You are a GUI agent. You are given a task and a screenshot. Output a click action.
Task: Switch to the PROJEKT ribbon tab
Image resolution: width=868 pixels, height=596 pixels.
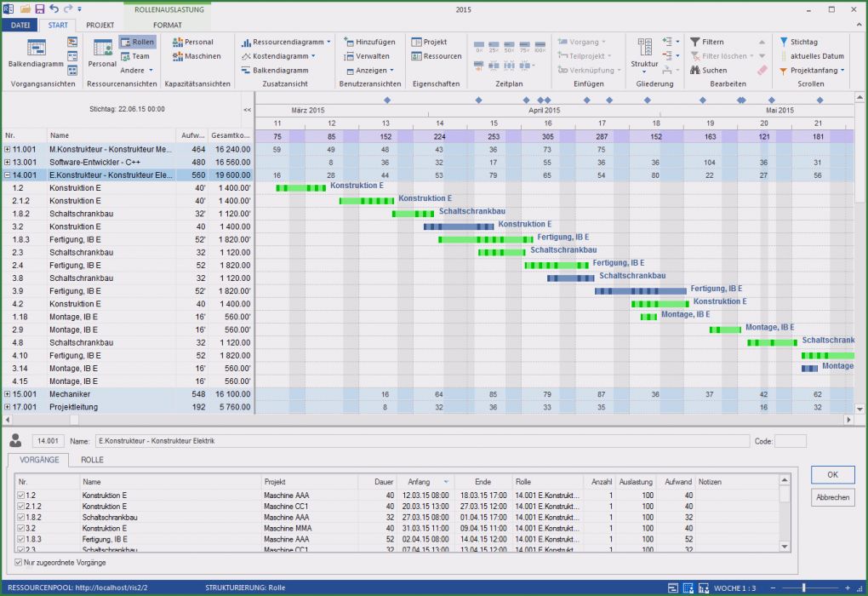pyautogui.click(x=100, y=26)
